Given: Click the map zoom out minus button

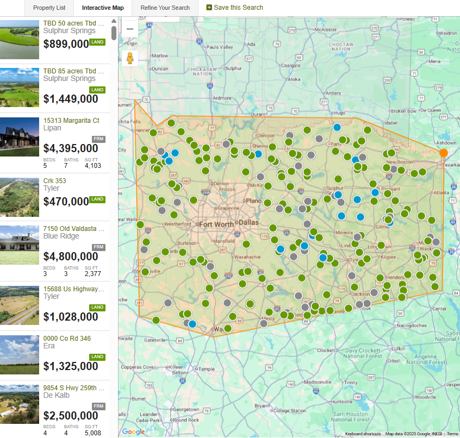Looking at the screenshot, I should click(x=130, y=29).
